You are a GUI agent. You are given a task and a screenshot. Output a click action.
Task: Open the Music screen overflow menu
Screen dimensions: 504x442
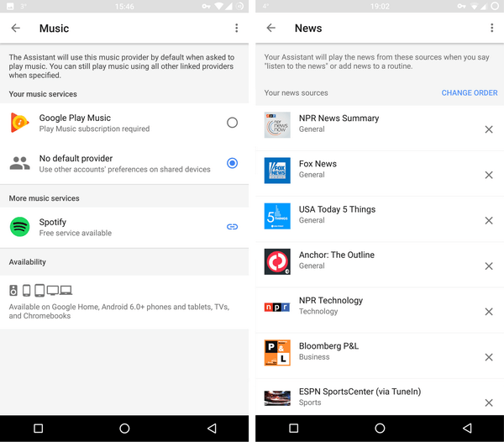tap(237, 29)
